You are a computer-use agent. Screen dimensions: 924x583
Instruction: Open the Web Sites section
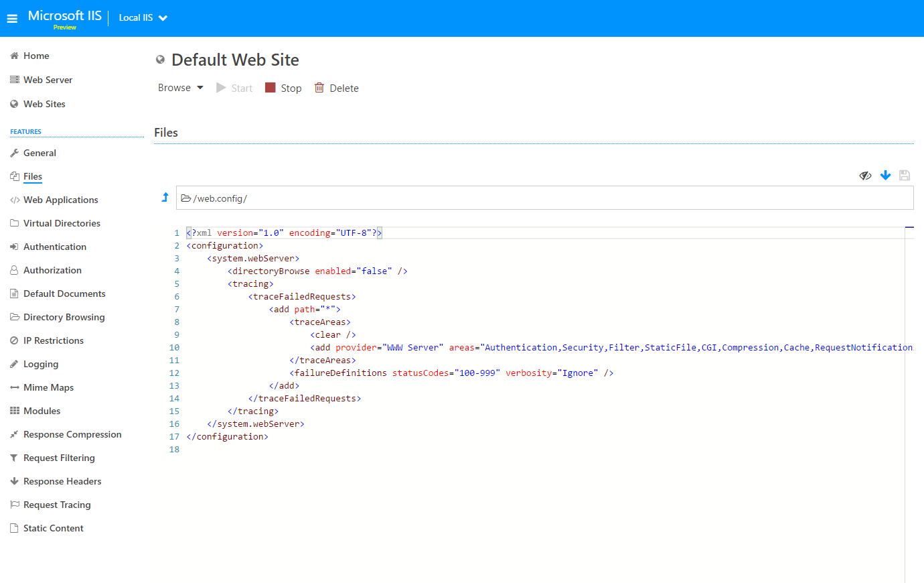coord(44,104)
